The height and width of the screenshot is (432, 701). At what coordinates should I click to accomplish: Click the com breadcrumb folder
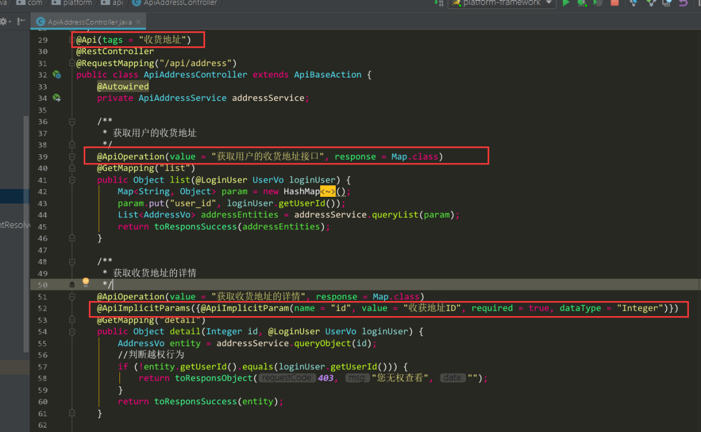[x=30, y=3]
